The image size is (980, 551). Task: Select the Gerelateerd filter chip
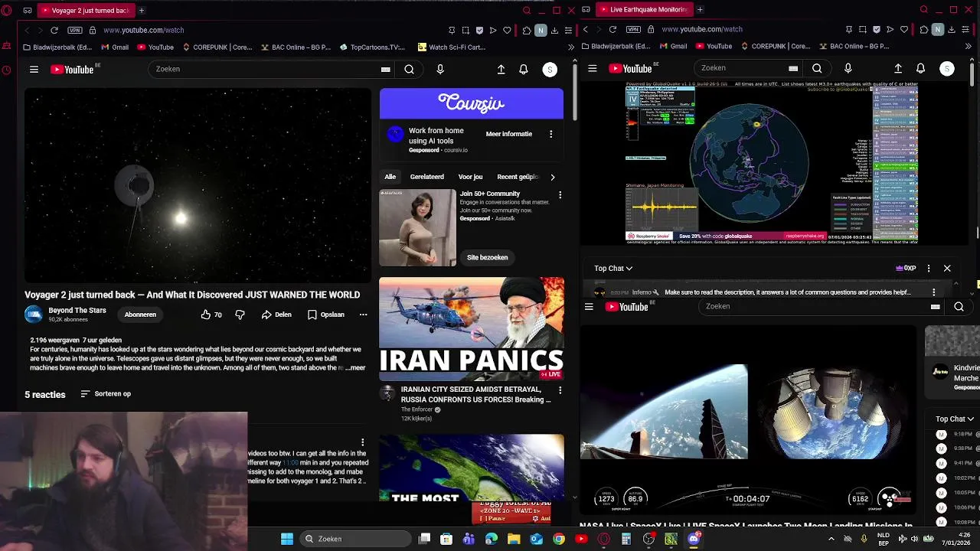pos(427,177)
